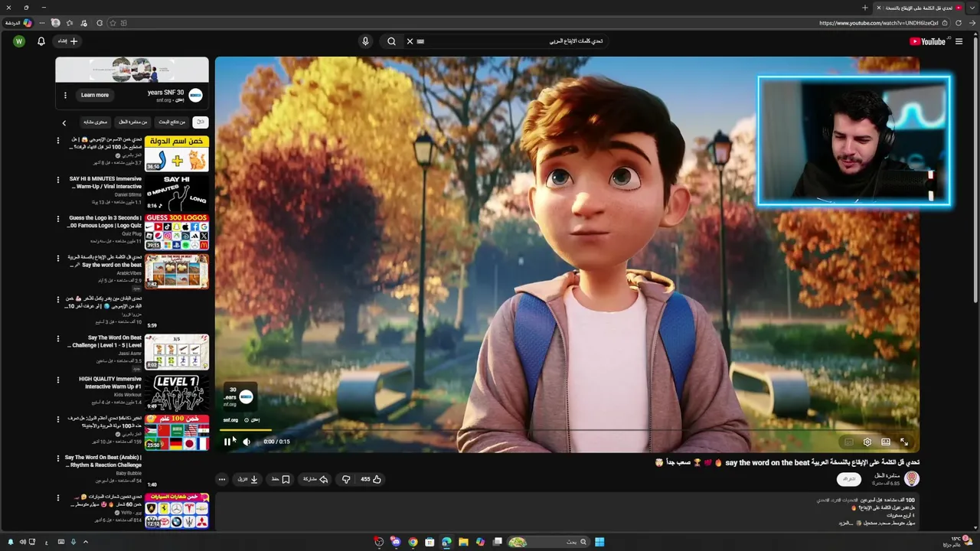The width and height of the screenshot is (980, 551).
Task: Open the SAY HI 8 MINUTES video thumbnail
Action: (177, 193)
